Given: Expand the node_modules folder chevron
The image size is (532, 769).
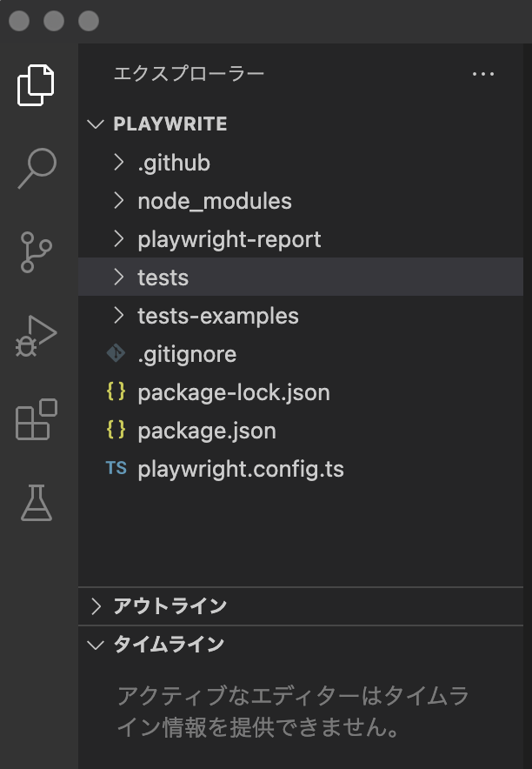Looking at the screenshot, I should (x=118, y=200).
